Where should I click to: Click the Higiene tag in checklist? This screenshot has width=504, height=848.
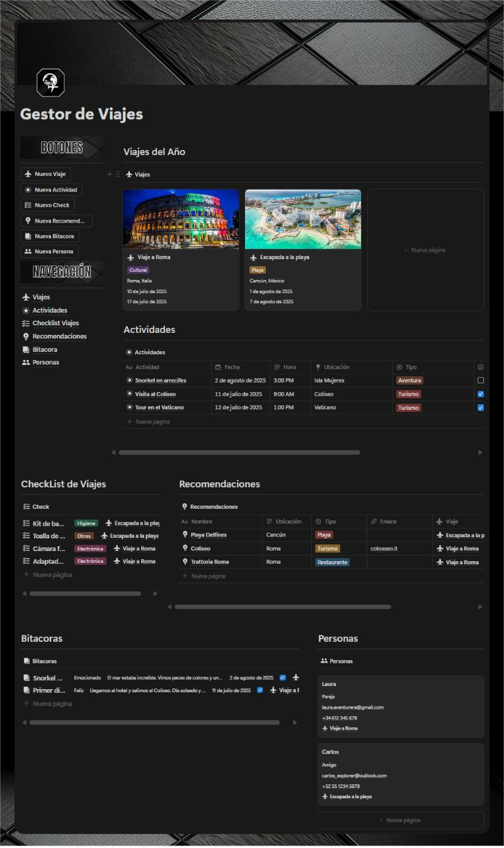tap(86, 523)
